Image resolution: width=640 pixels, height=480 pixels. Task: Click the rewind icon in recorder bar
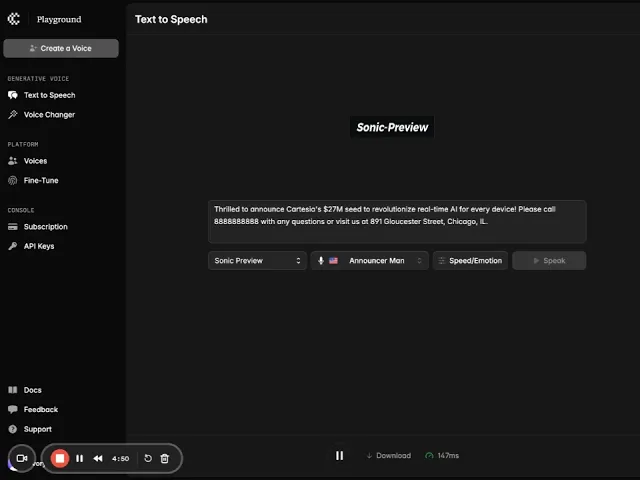[x=98, y=458]
